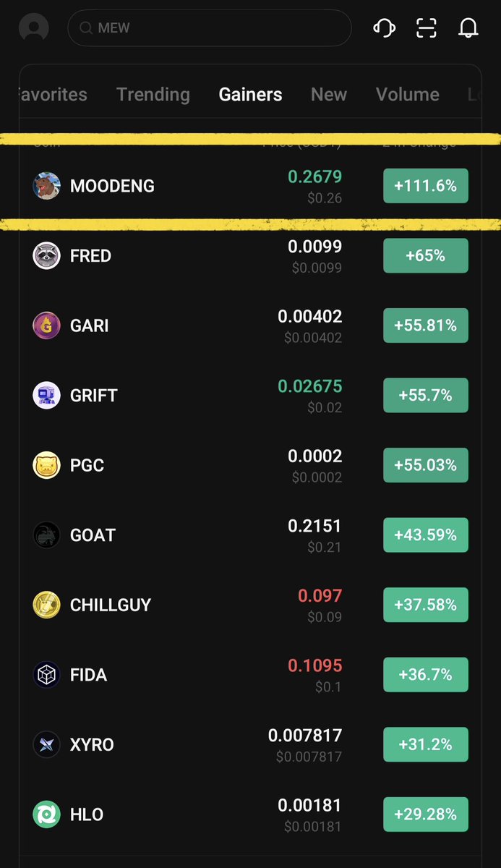This screenshot has height=868, width=501.
Task: Tap the +36.7% change button for FIDA
Action: pyautogui.click(x=426, y=675)
